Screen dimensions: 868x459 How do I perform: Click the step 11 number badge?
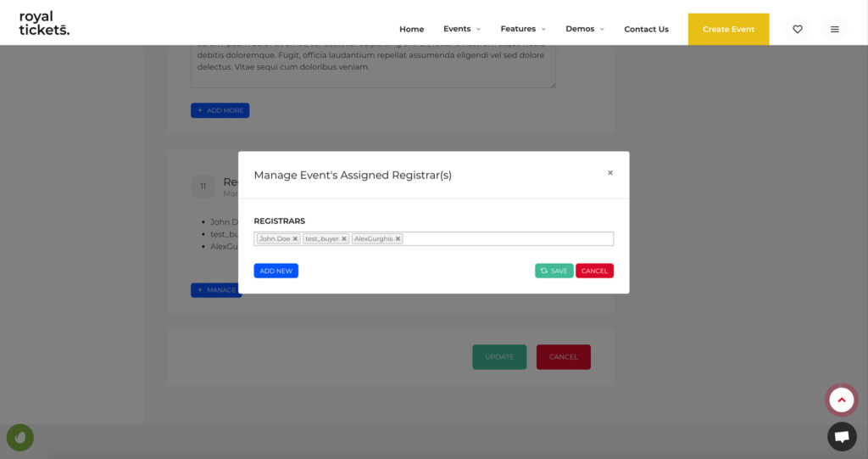[x=203, y=187]
